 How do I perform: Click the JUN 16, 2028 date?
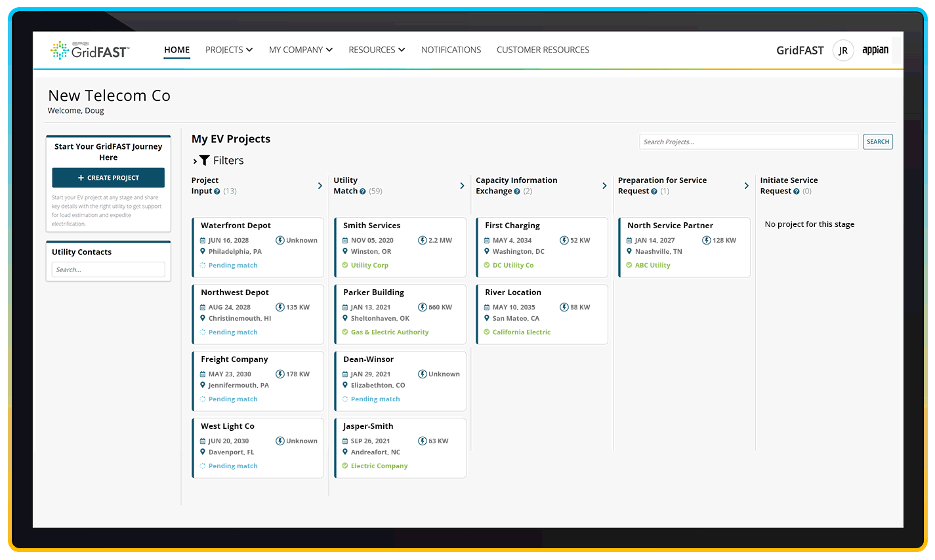[x=228, y=241]
